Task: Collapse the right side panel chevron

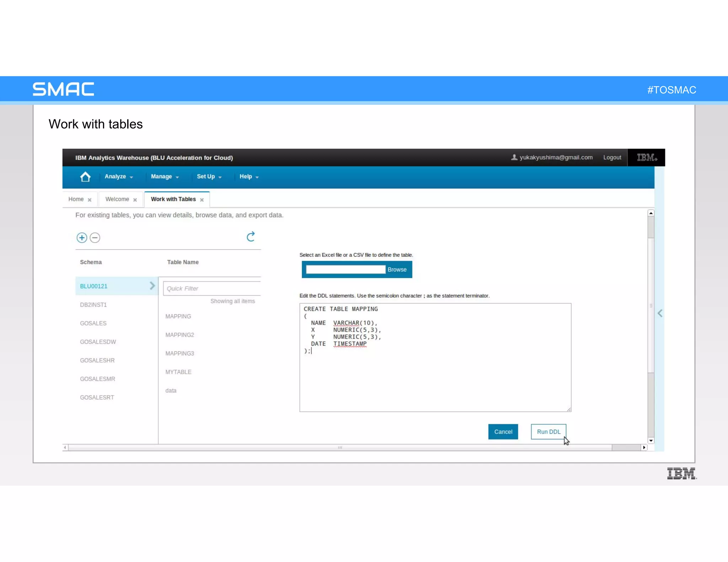Action: [660, 313]
